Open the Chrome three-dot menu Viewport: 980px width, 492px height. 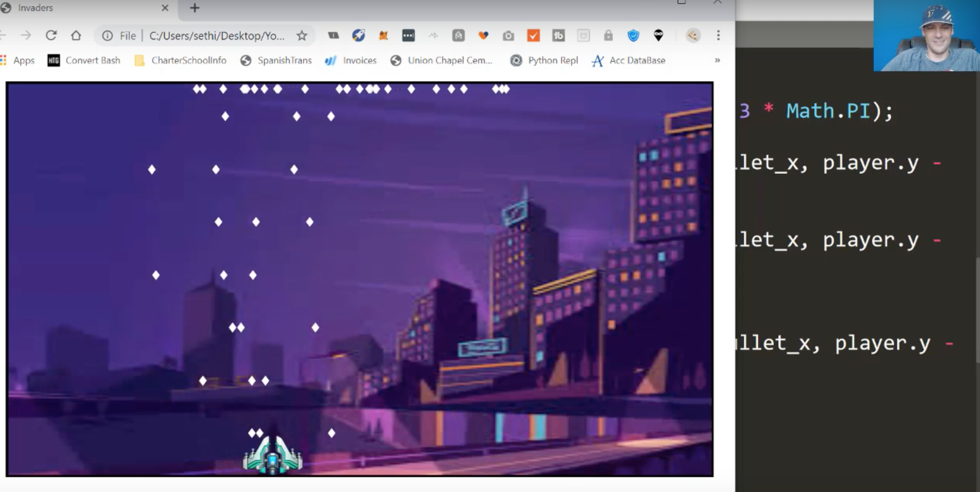pos(718,36)
